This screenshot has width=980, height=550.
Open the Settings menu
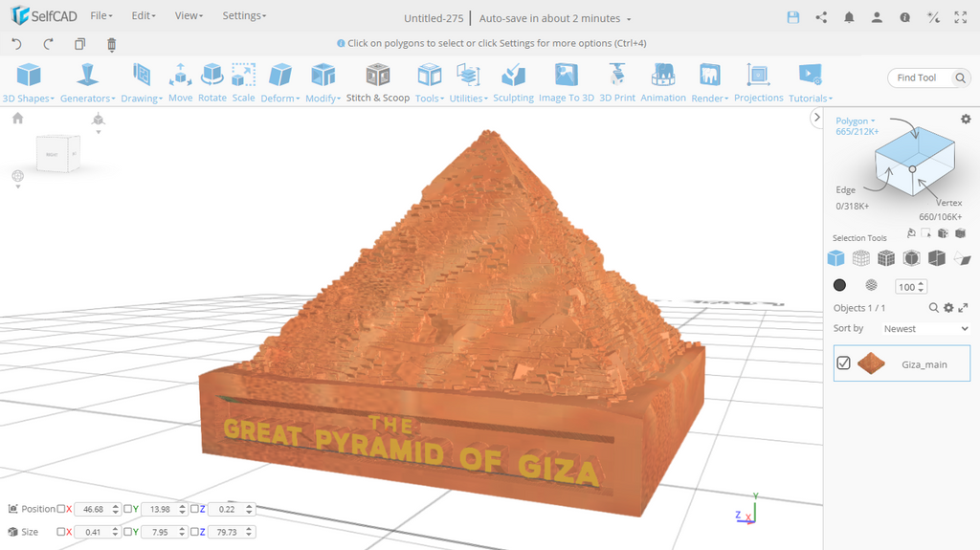[x=244, y=16]
